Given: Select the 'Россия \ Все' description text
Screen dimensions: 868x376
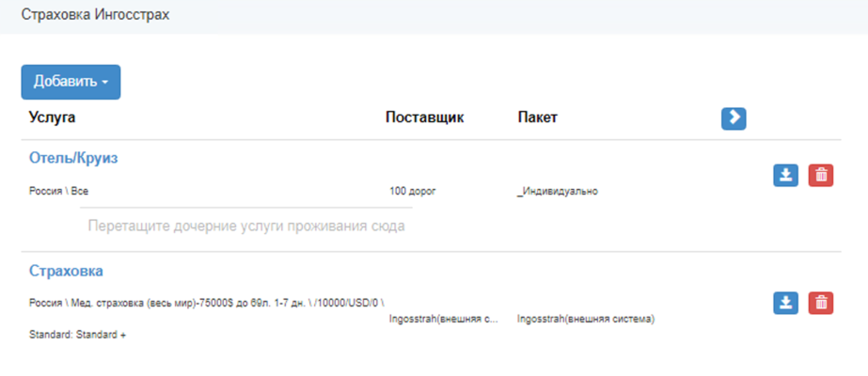Looking at the screenshot, I should click(x=58, y=191).
